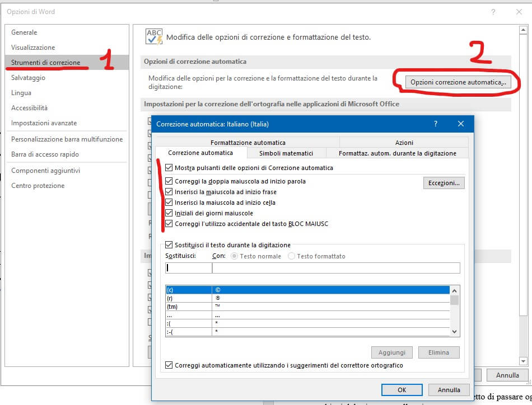
Task: Toggle 'Mostra pulsanti delle opzioni di Correzione automatica'
Action: pyautogui.click(x=169, y=168)
